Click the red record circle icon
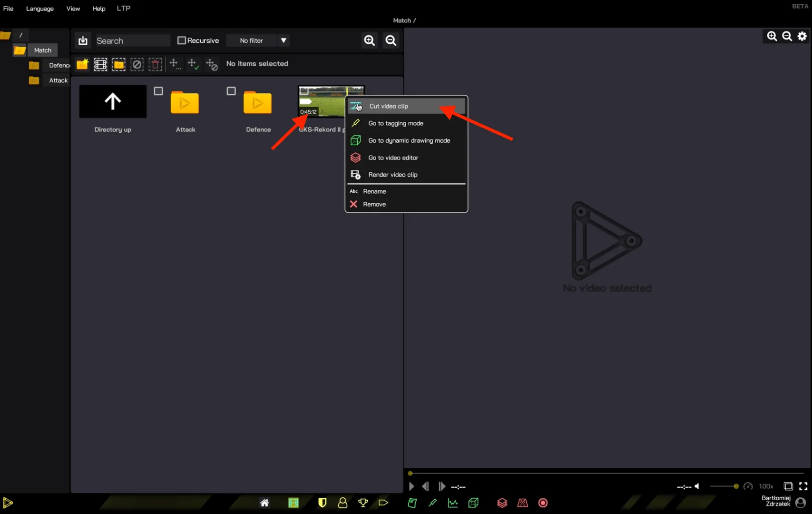Viewport: 812px width, 514px height. tap(543, 503)
